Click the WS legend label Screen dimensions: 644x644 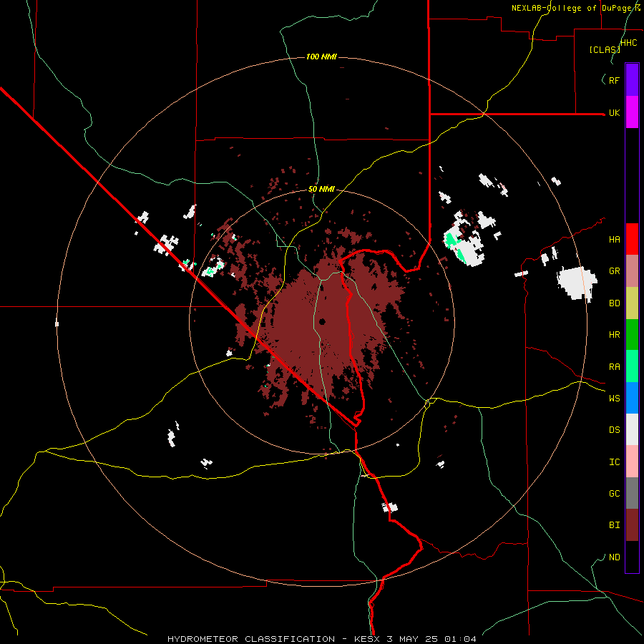click(614, 399)
